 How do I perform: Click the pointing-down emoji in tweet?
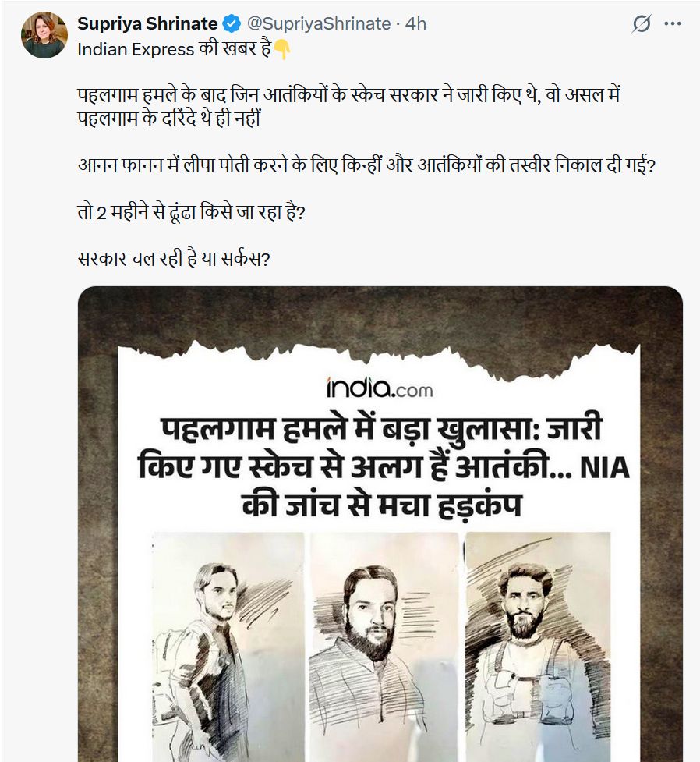point(281,48)
